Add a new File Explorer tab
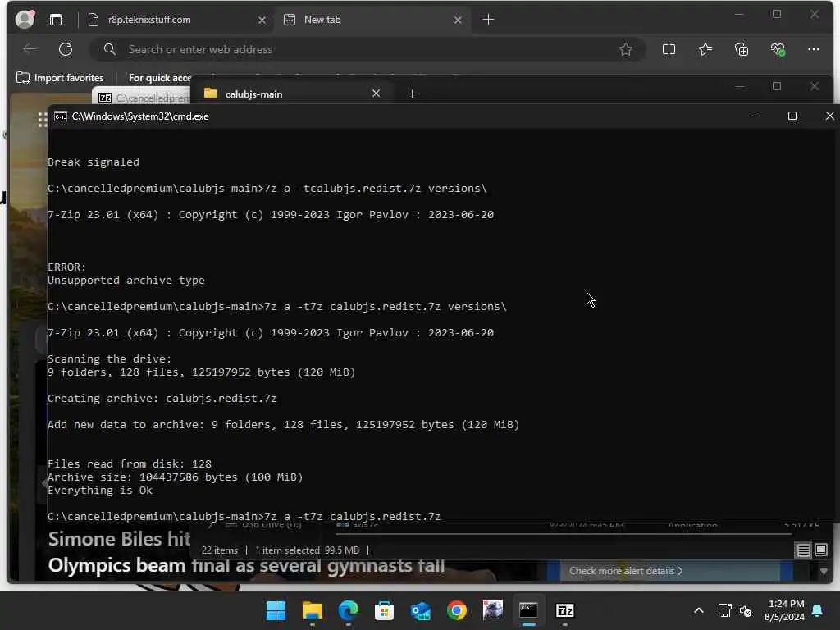 coord(412,94)
